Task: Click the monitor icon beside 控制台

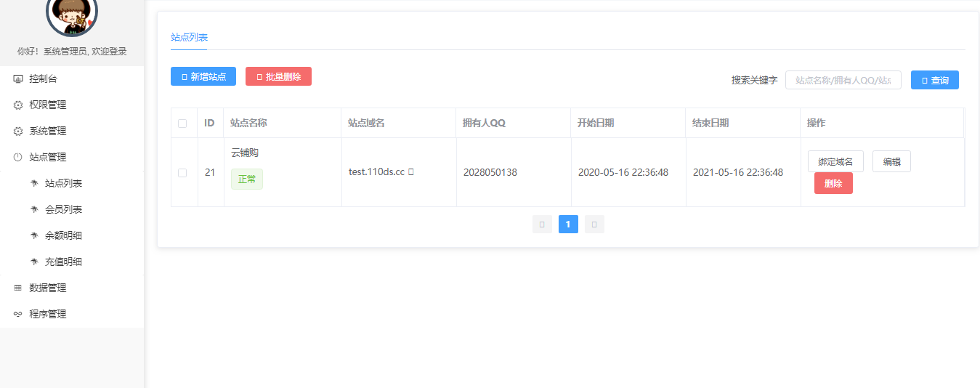Action: pos(18,78)
